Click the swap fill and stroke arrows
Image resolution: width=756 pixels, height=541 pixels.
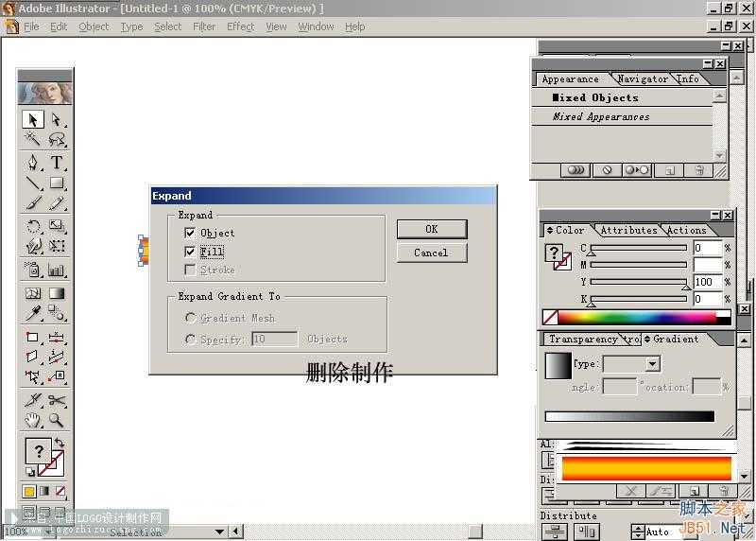pos(60,442)
